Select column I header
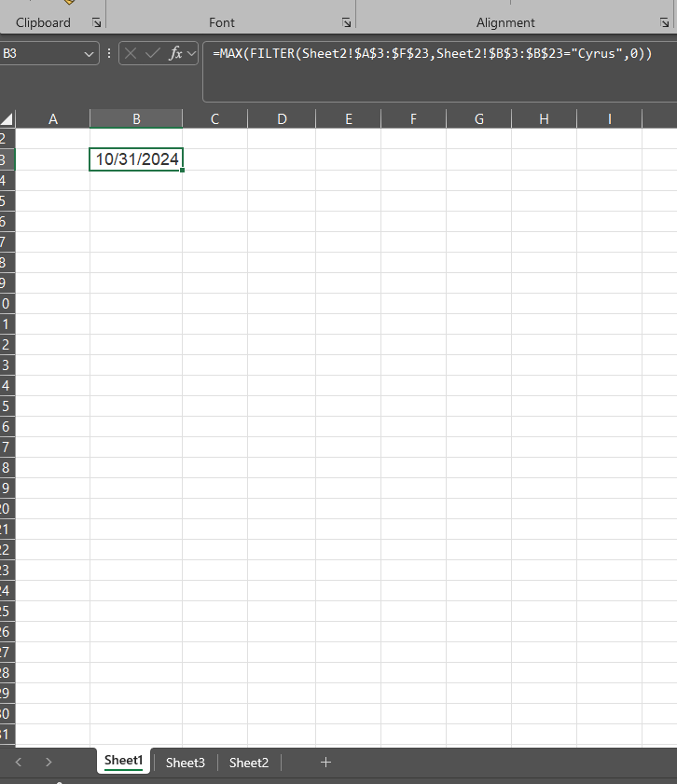The image size is (677, 784). click(610, 119)
